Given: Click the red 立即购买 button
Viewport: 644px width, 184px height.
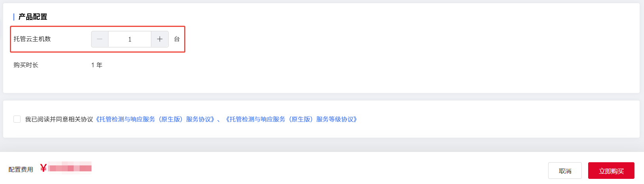Looking at the screenshot, I should point(611,171).
